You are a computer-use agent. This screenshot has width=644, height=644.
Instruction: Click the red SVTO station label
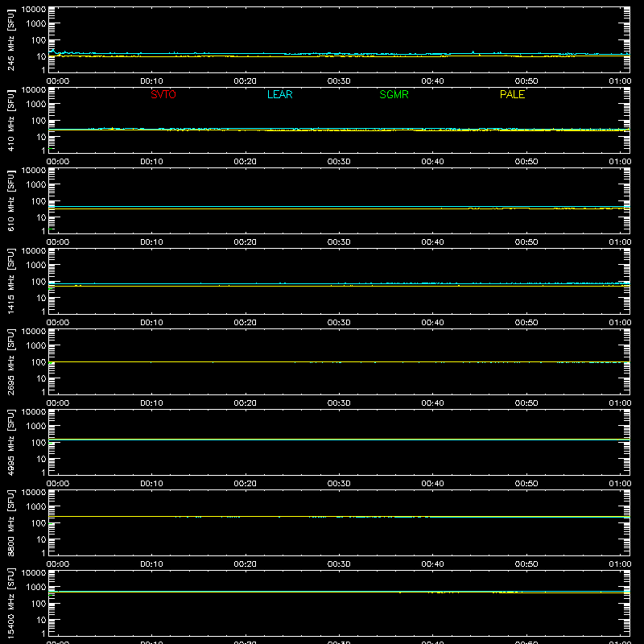click(x=163, y=94)
